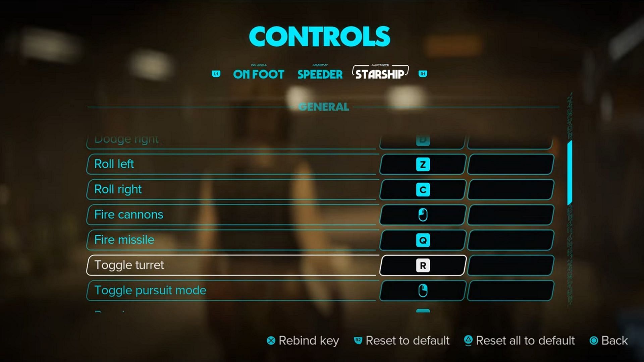Select the STARSHIP controls tab
644x362 pixels.
pyautogui.click(x=380, y=74)
